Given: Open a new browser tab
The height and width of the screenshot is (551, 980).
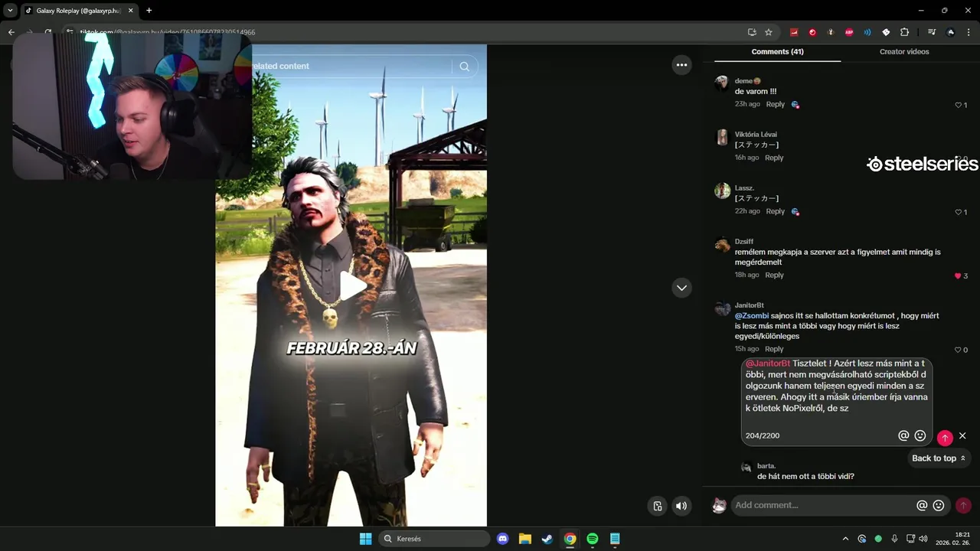Looking at the screenshot, I should click(149, 11).
